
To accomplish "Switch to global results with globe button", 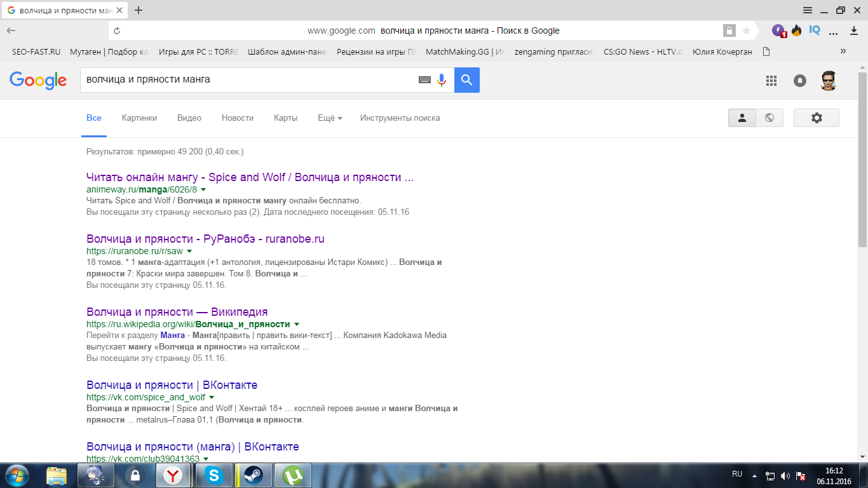I will pyautogui.click(x=770, y=118).
